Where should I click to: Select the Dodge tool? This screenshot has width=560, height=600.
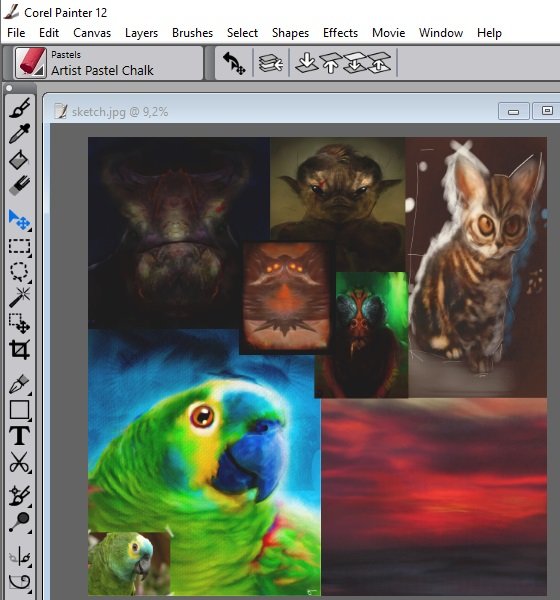tap(20, 522)
